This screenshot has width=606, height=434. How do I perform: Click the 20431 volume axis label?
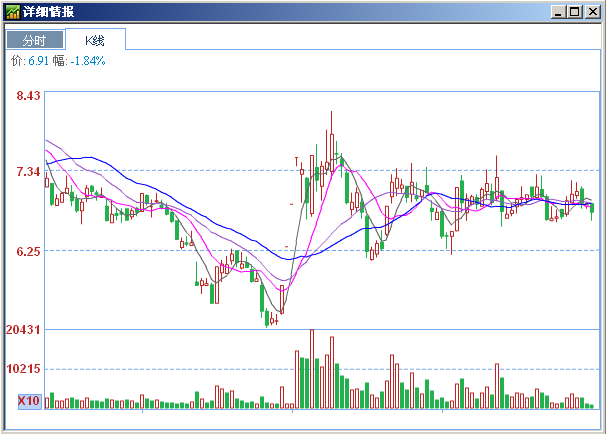click(x=23, y=330)
